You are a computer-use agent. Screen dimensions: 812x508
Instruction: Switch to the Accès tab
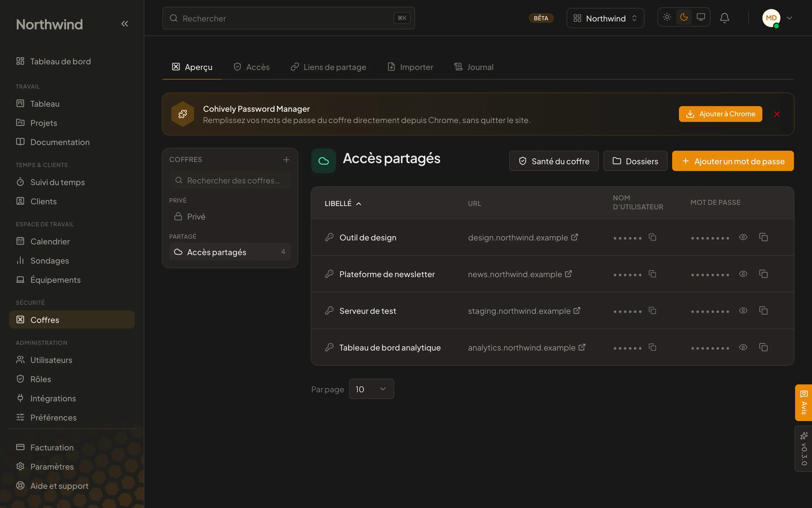coord(252,67)
